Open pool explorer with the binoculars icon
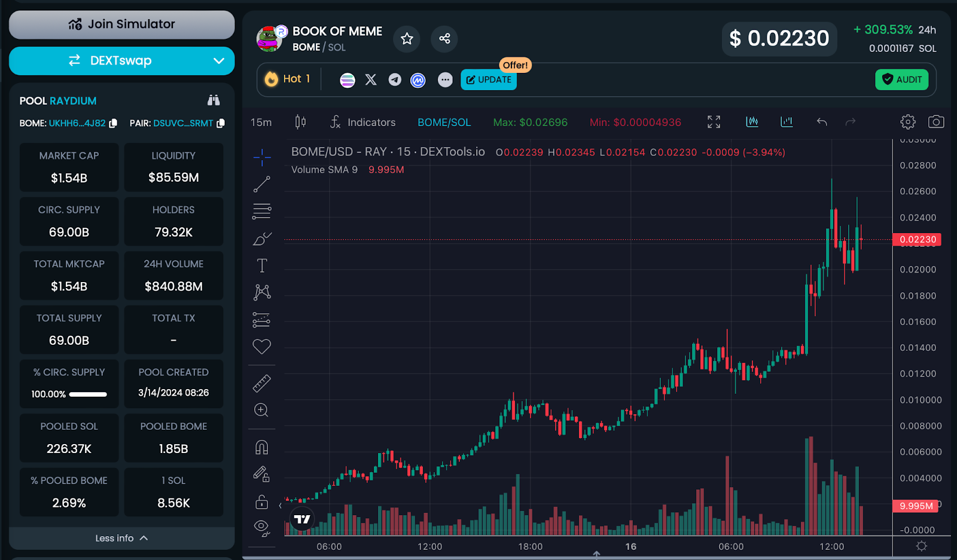 214,100
